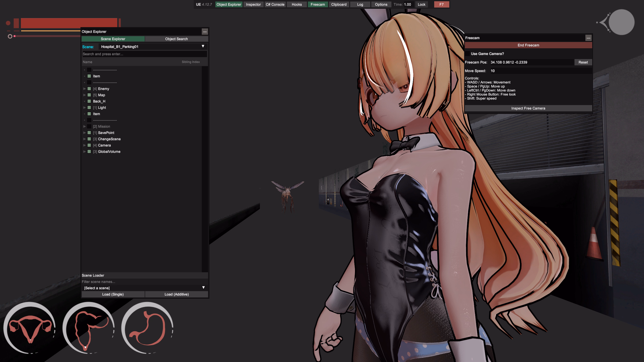Toggle the Enemy object active checkbox
This screenshot has width=644, height=362.
(x=89, y=89)
